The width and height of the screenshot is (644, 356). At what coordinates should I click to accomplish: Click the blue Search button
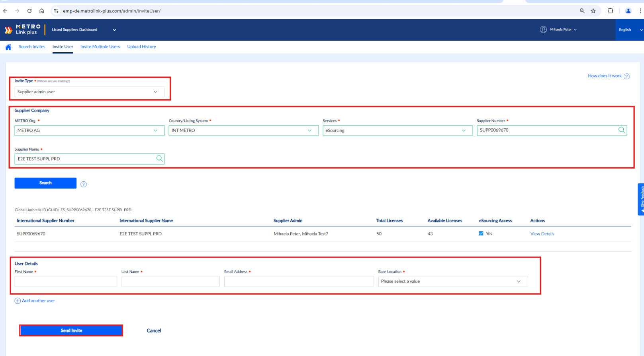pyautogui.click(x=45, y=183)
